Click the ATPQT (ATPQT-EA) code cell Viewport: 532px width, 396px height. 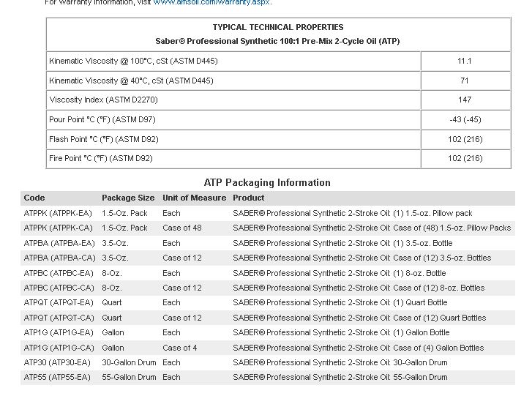[x=59, y=302]
